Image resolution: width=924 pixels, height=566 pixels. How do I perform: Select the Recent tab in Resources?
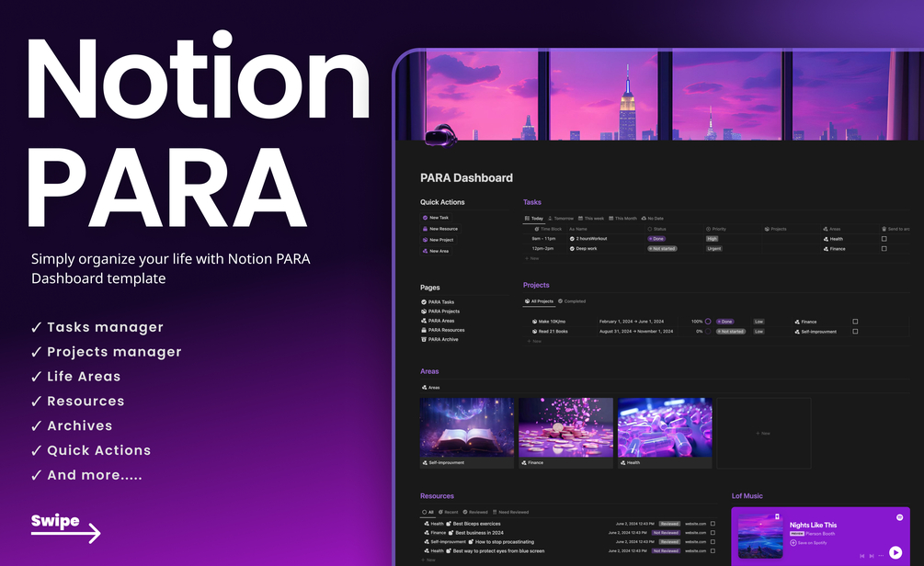point(448,513)
